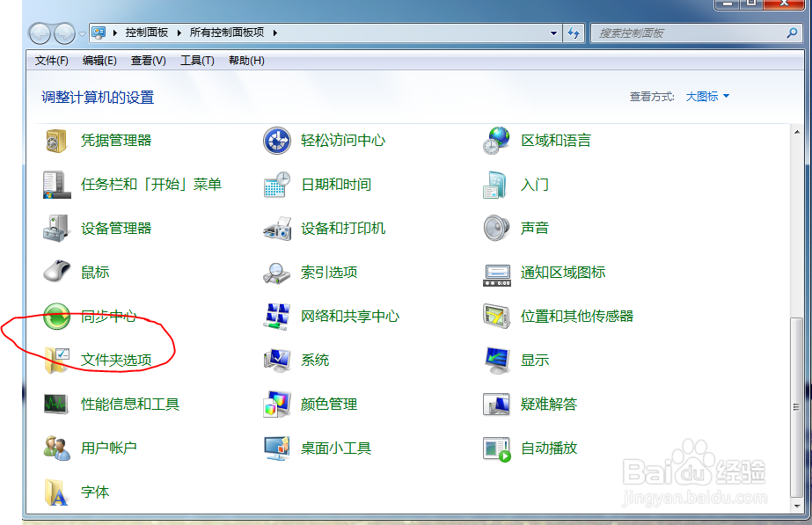Click the 用户帐户 people icon
The height and width of the screenshot is (525, 812).
(x=57, y=448)
